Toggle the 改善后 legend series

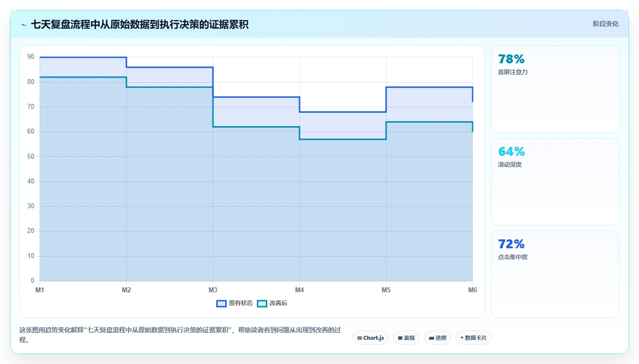coord(272,303)
